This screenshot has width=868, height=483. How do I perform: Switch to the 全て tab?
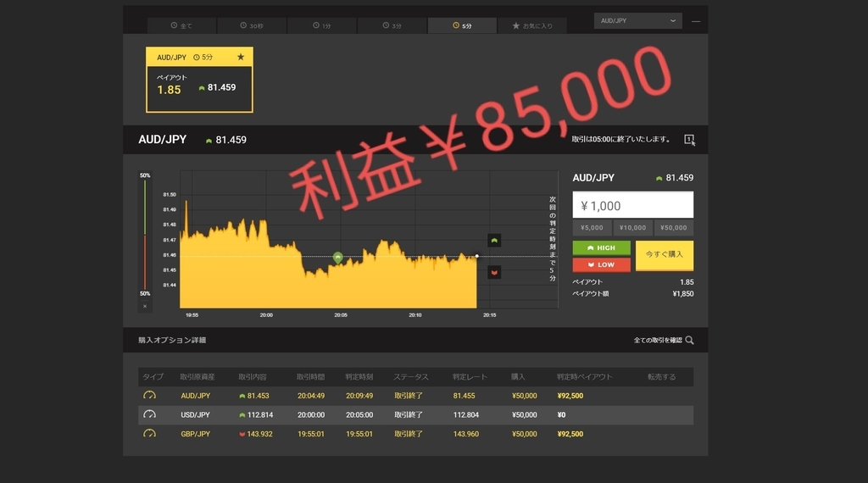tap(181, 25)
